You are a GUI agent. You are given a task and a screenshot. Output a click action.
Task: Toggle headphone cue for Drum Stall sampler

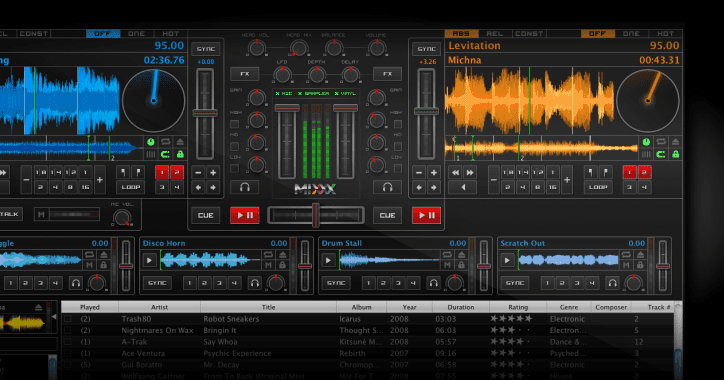[433, 283]
